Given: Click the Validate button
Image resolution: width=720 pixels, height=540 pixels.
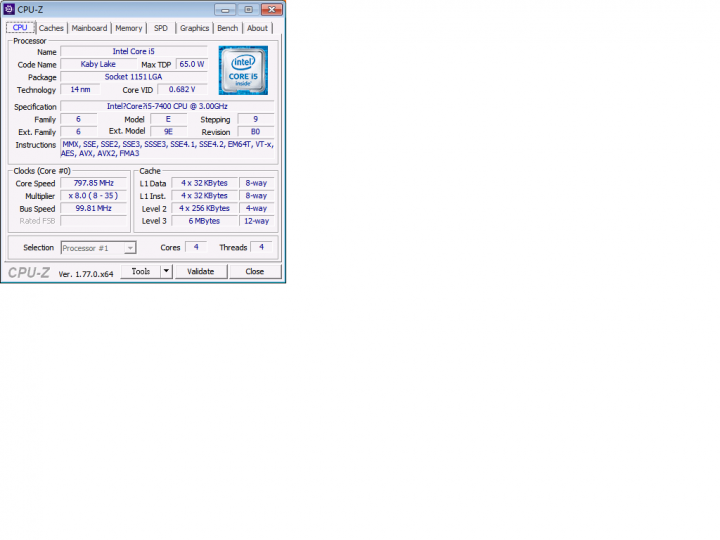Looking at the screenshot, I should (x=201, y=271).
